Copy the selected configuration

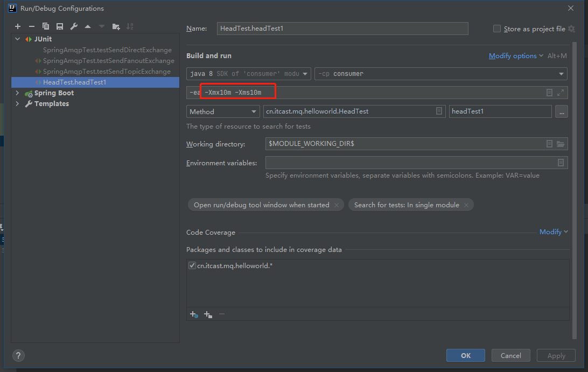click(x=46, y=26)
